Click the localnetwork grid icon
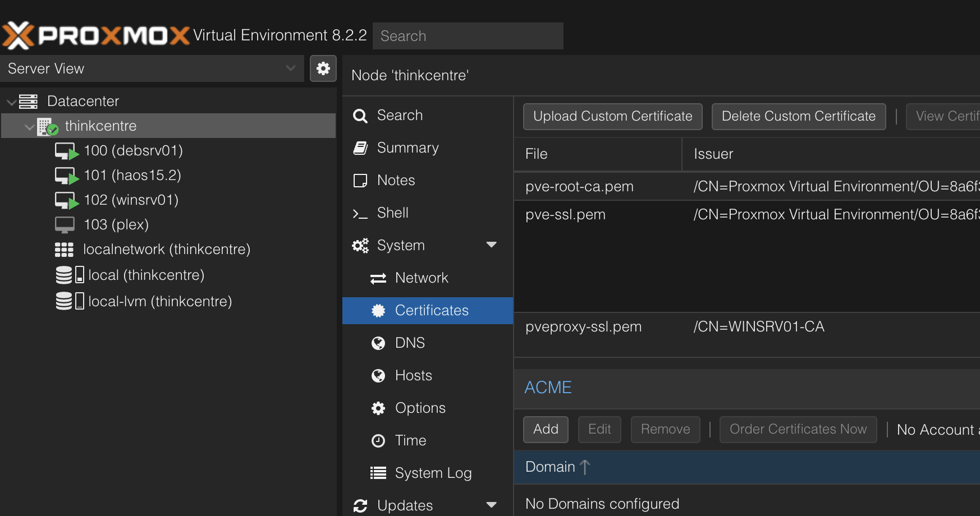980x516 pixels. pyautogui.click(x=64, y=250)
